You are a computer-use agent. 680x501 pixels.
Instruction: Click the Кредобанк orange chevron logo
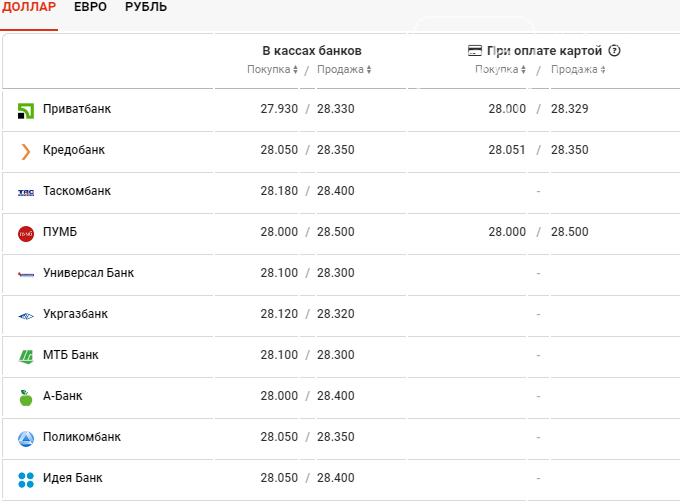(26, 151)
